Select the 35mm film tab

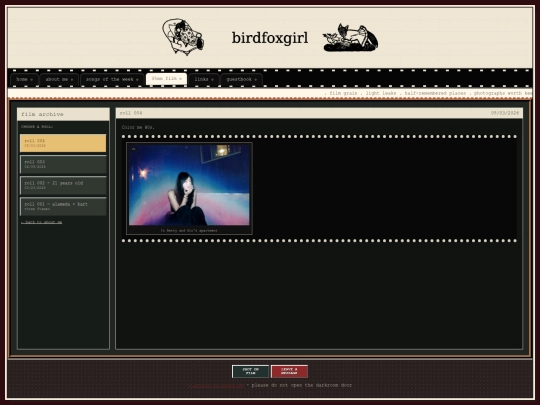166,79
